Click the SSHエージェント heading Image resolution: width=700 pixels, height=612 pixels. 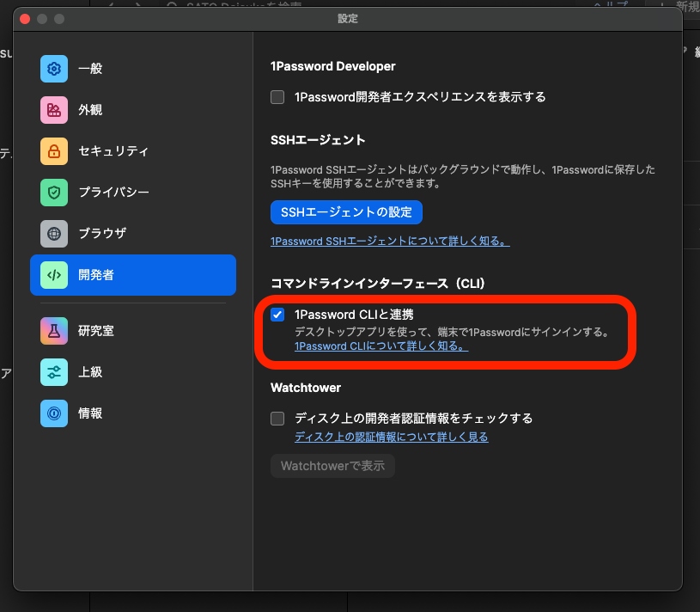click(318, 140)
